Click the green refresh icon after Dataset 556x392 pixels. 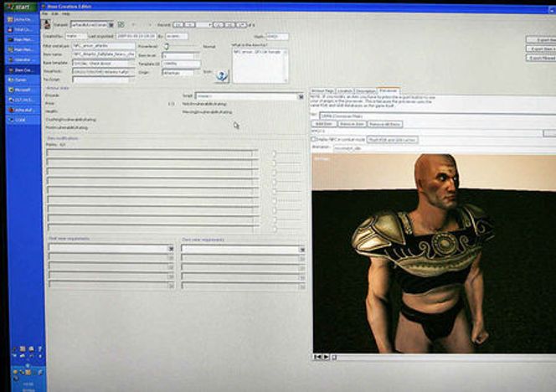(121, 24)
